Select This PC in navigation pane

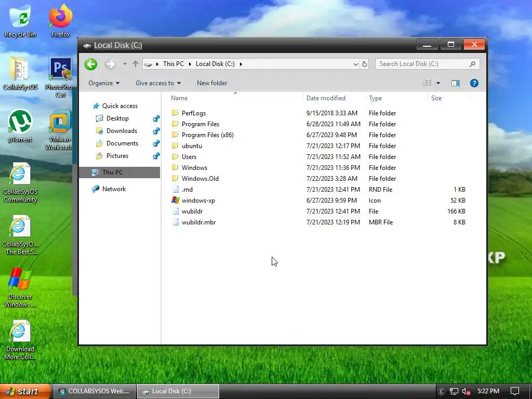coord(119,172)
